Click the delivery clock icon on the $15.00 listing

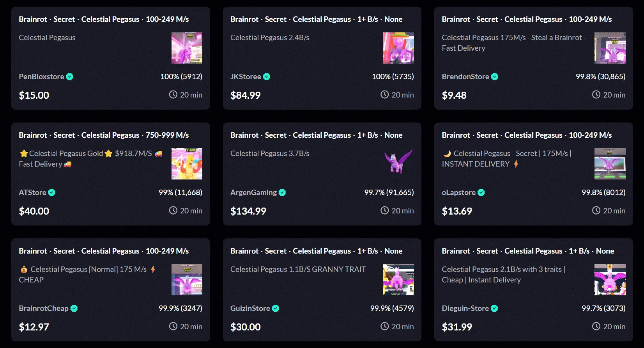tap(173, 94)
